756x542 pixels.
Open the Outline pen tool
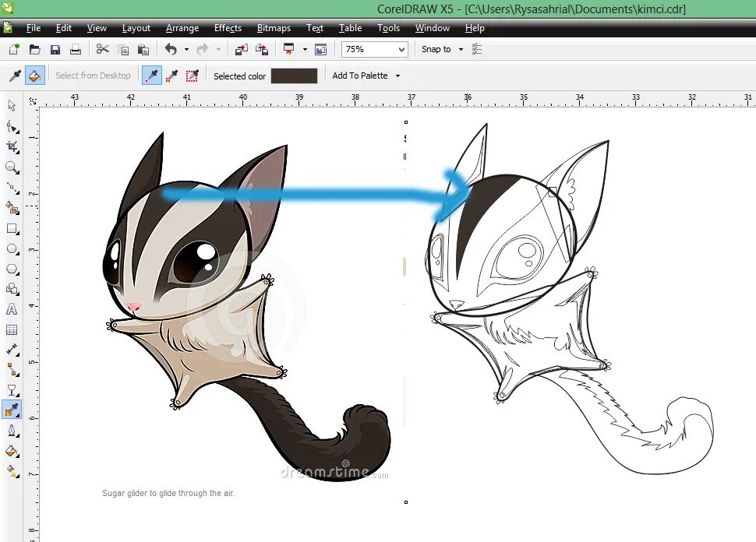click(x=12, y=430)
